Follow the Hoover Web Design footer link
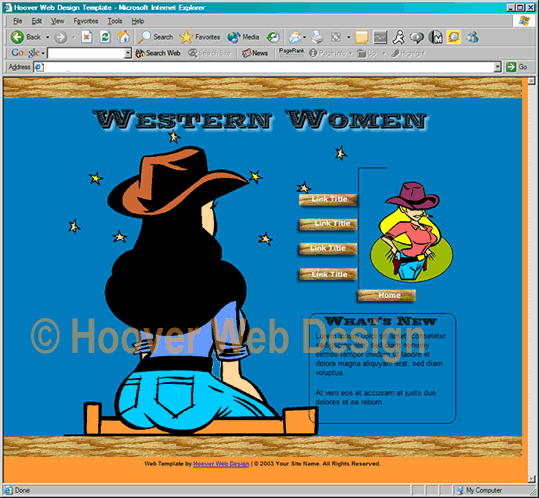Screen dimensions: 539x498 coord(221,464)
